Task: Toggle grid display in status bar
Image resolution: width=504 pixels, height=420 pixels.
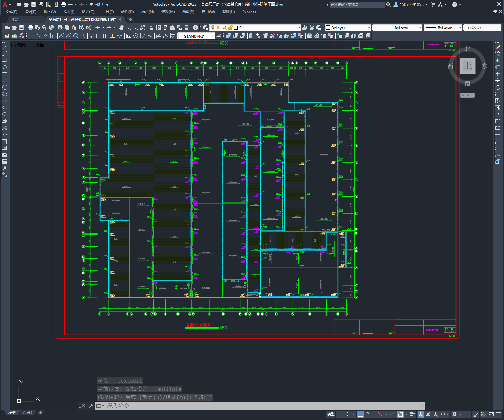Action: 340,414
